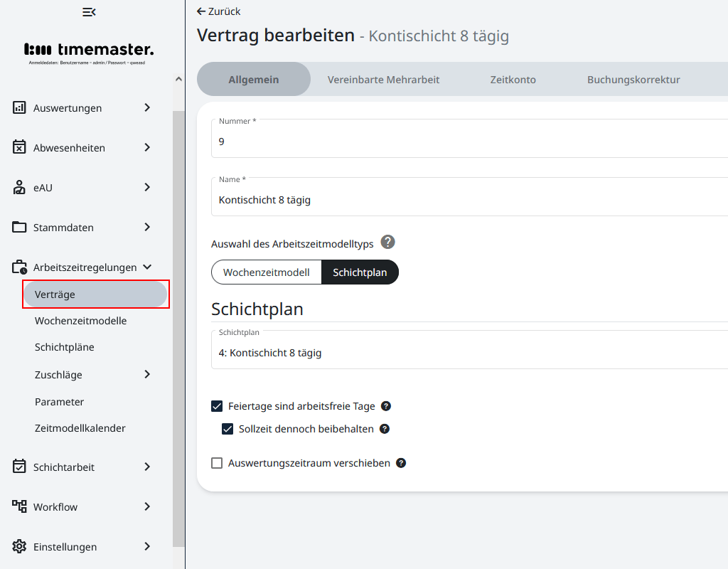Switch to the Vereinbarte Mehrarbeit tab
Viewport: 728px width, 569px height.
point(383,80)
